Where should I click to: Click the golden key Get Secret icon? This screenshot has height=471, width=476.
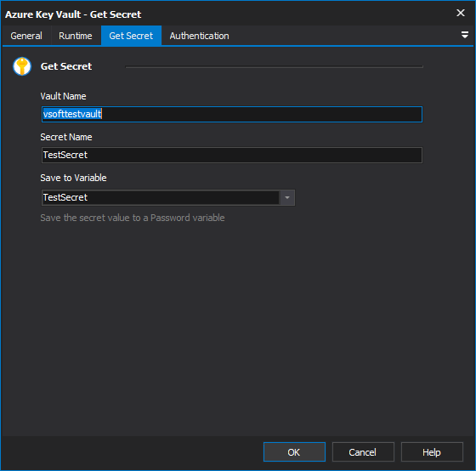tap(22, 66)
